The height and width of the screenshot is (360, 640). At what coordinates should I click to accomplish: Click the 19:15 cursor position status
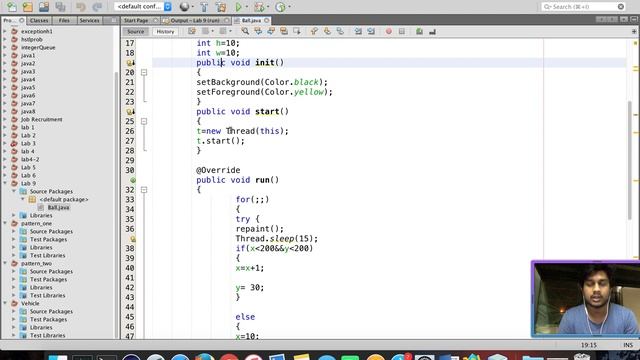point(588,345)
